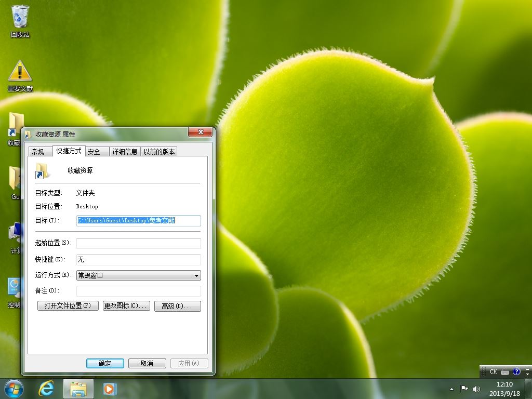
Task: Switch to the 详细信息 tab
Action: pyautogui.click(x=125, y=152)
